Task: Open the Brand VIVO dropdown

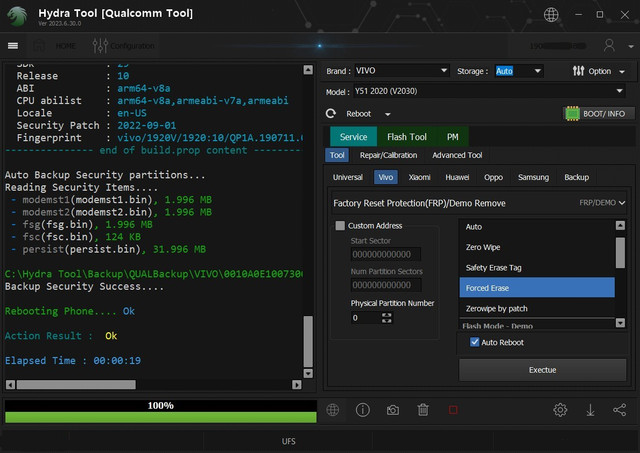Action: 402,71
